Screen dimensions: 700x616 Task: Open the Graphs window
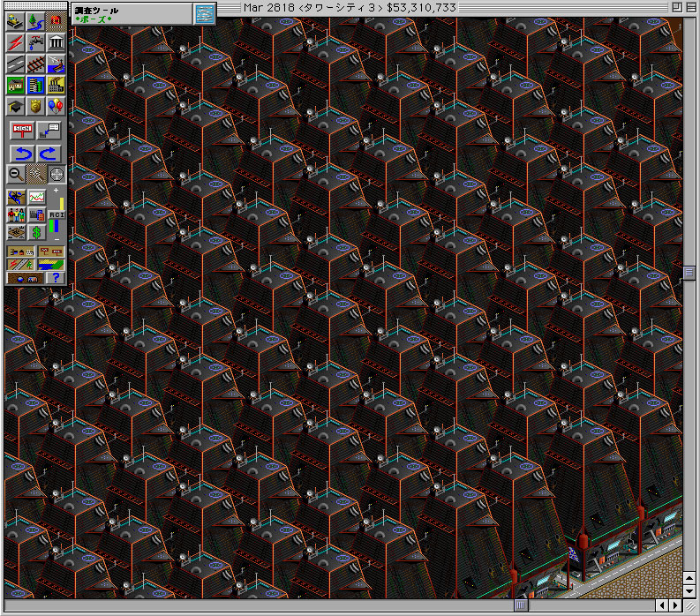tap(36, 197)
